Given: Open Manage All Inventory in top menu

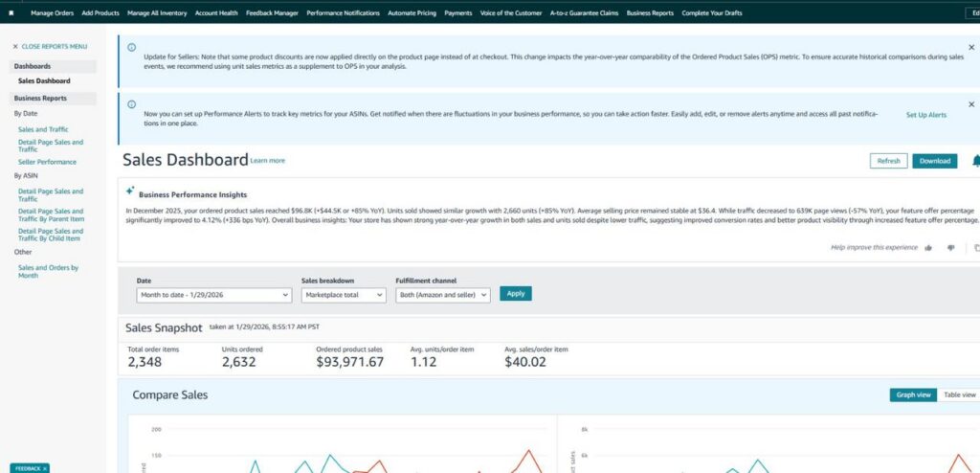Looking at the screenshot, I should pyautogui.click(x=157, y=13).
